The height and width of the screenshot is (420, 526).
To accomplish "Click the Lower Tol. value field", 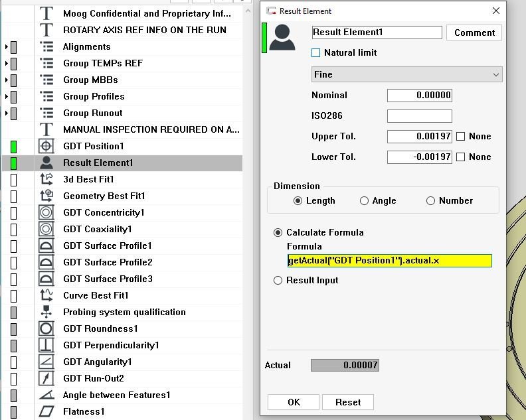I will pyautogui.click(x=419, y=157).
